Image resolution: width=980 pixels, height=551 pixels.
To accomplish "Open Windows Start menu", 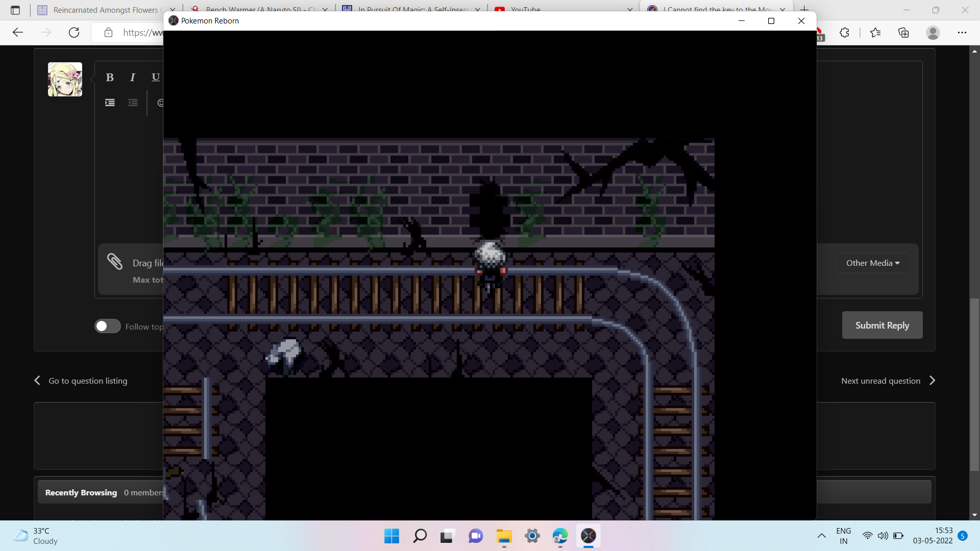I will pyautogui.click(x=391, y=536).
